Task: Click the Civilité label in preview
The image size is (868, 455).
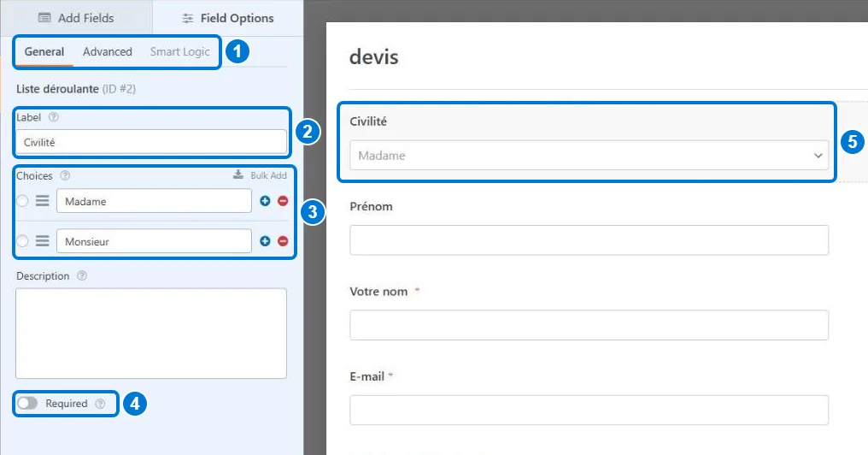Action: [x=368, y=121]
